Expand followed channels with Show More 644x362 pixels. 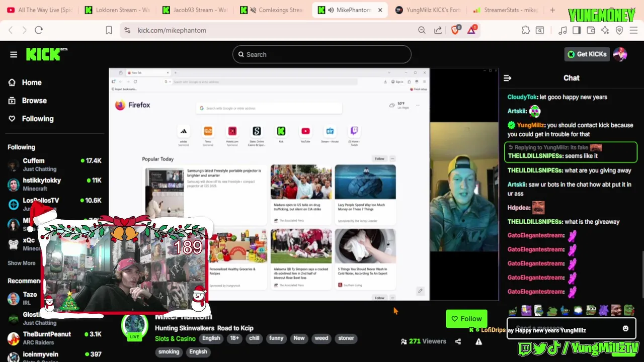point(22,263)
